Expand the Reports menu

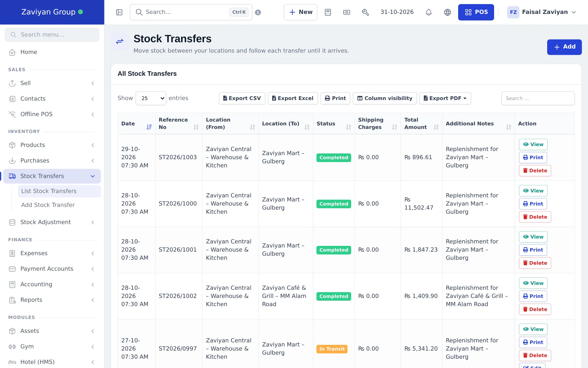(x=52, y=300)
